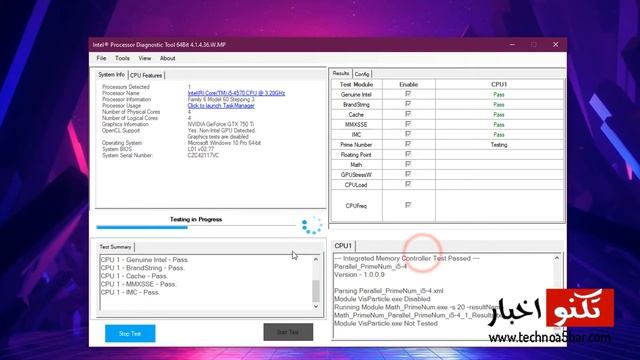Select 'CPU 1 - Cache - Pass.' line
The image size is (640, 360).
pyautogui.click(x=134, y=276)
